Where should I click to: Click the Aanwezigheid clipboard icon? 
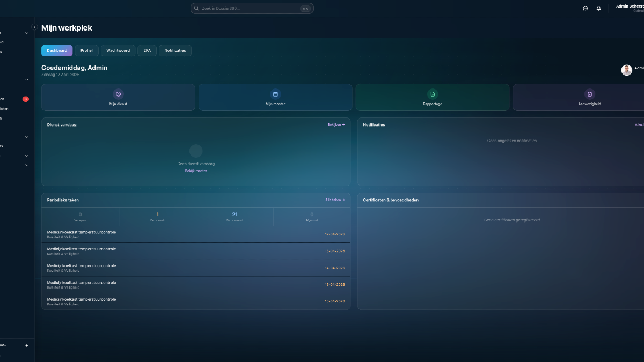[589, 94]
